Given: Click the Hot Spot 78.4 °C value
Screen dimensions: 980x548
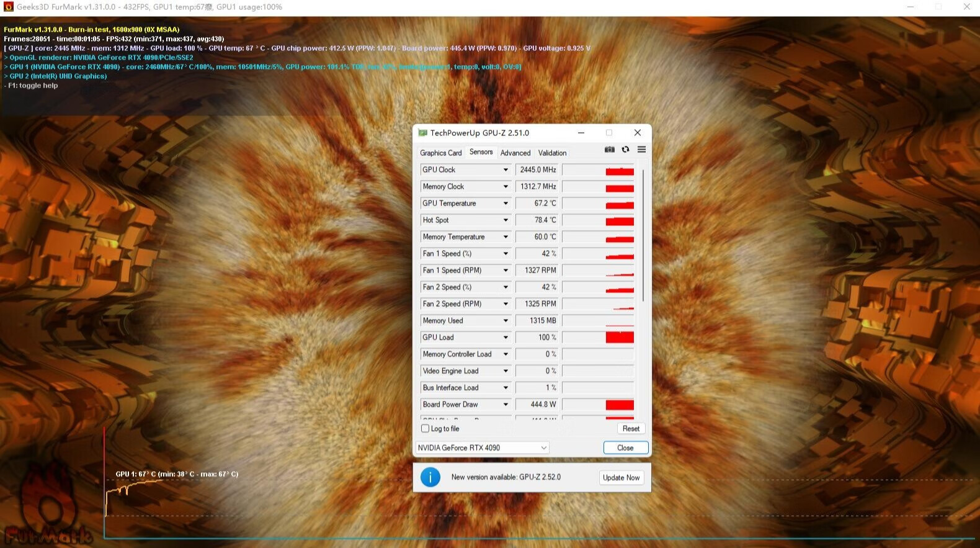Looking at the screenshot, I should 537,220.
